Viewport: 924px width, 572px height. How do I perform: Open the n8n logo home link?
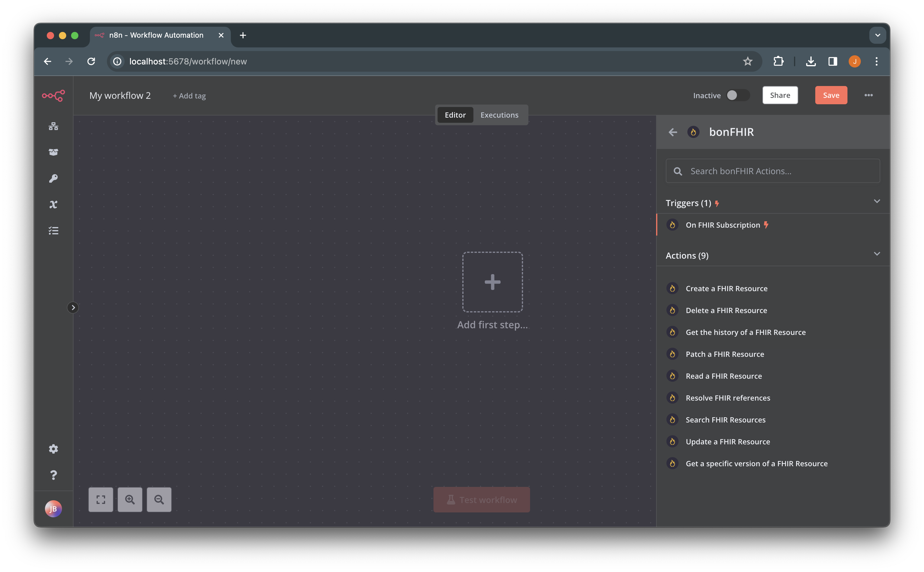click(53, 96)
